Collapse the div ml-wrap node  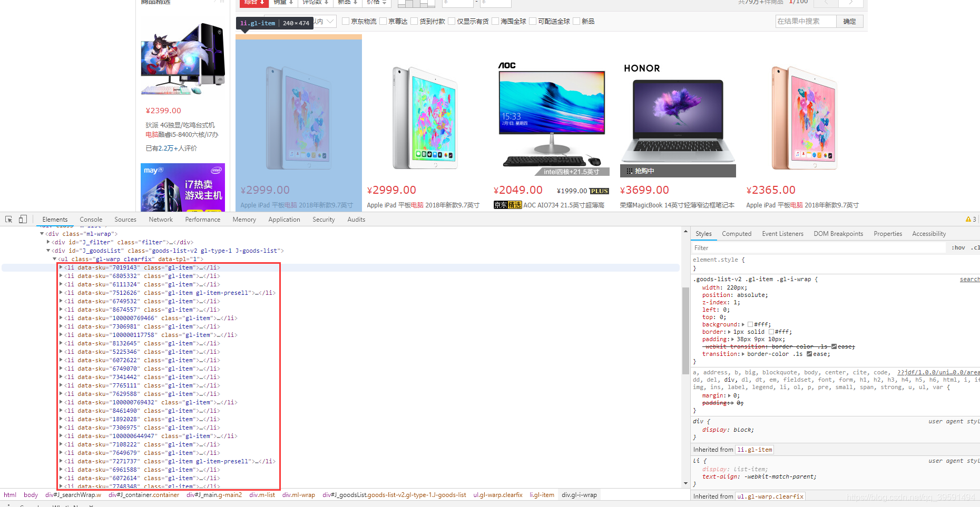(x=42, y=234)
